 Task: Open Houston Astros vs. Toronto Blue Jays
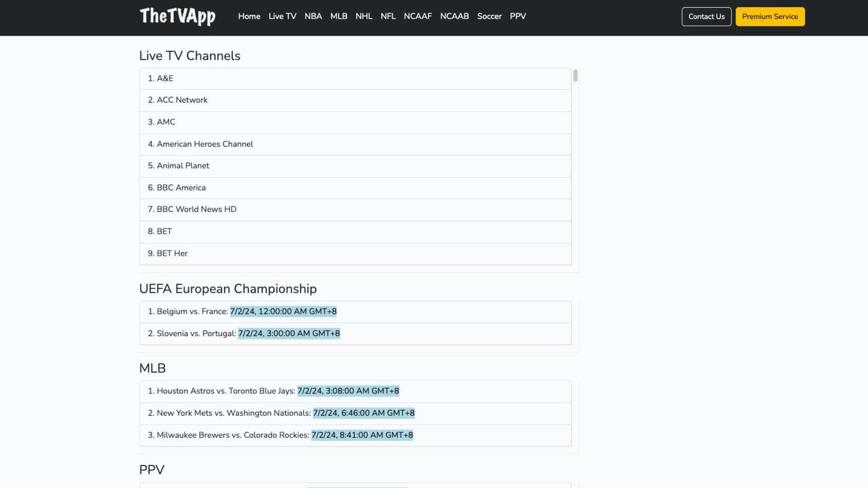pos(355,391)
